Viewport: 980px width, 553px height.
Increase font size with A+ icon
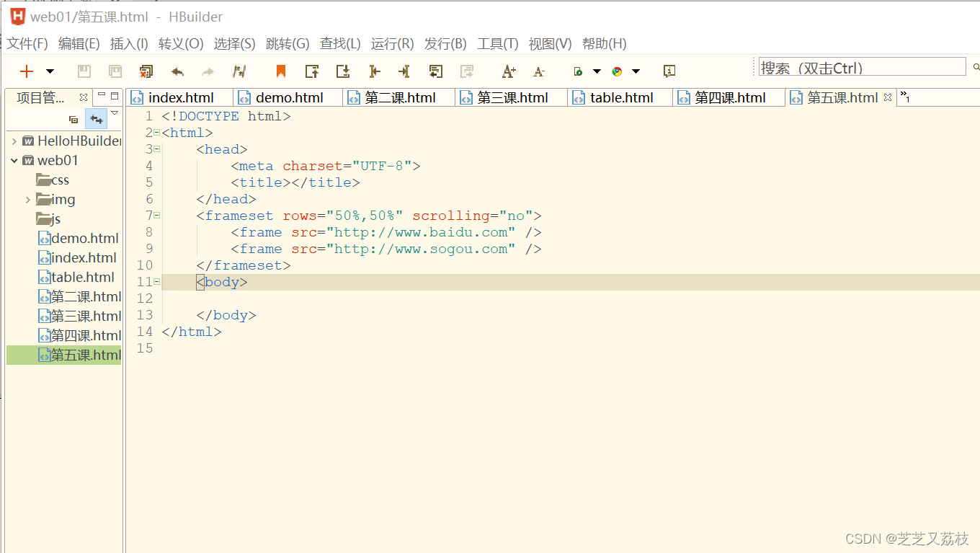(x=509, y=71)
